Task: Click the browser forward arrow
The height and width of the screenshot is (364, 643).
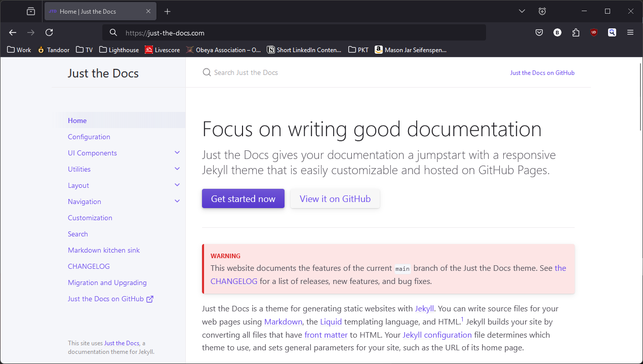Action: coord(31,32)
